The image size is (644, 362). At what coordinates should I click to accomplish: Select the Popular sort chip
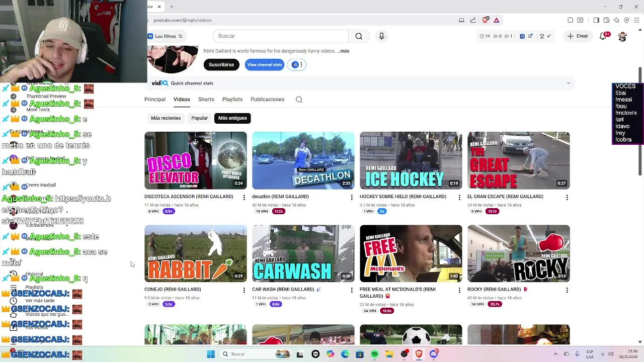click(x=199, y=118)
